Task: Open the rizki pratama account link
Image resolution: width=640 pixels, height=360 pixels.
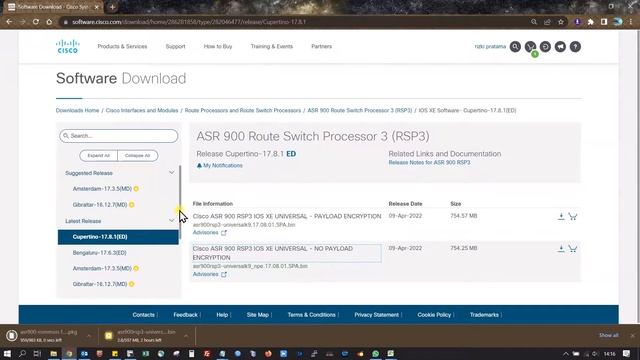Action: pyautogui.click(x=490, y=47)
